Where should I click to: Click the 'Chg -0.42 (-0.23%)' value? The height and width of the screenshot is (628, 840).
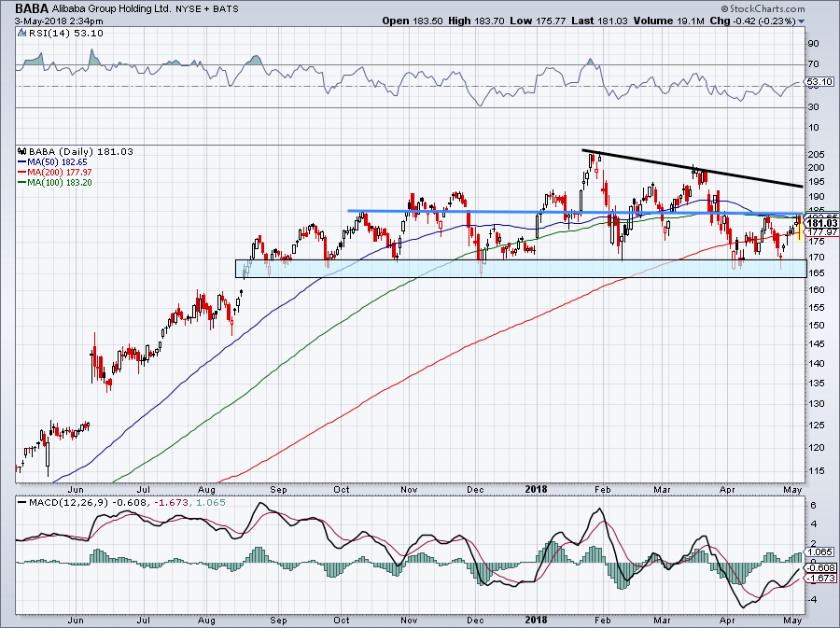(x=752, y=21)
